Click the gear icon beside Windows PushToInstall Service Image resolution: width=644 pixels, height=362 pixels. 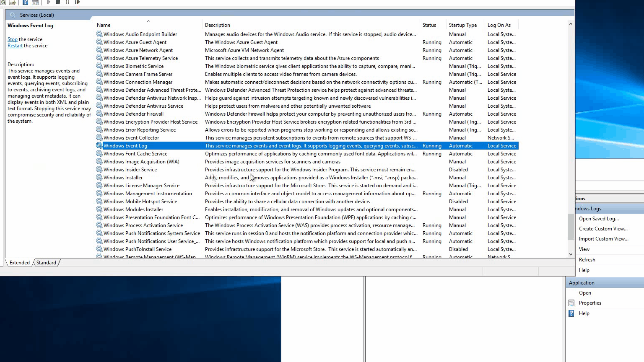[x=99, y=249]
